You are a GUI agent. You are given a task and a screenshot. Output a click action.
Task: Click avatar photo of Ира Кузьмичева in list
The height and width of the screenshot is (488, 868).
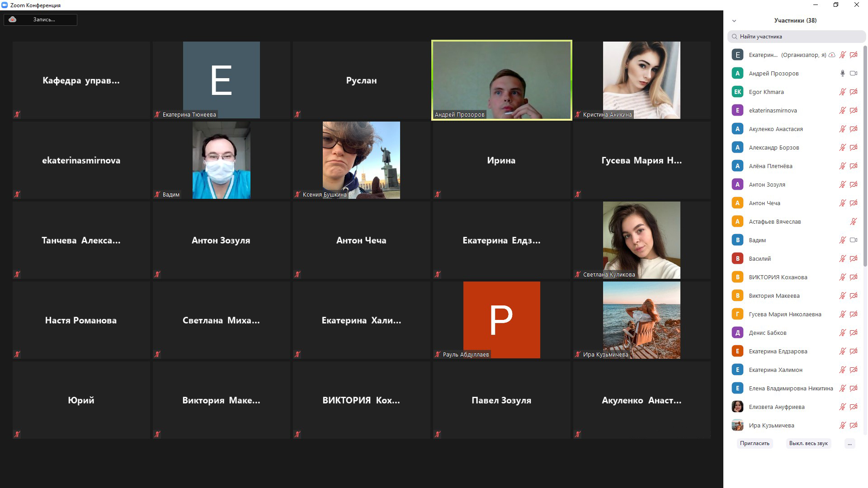(737, 425)
